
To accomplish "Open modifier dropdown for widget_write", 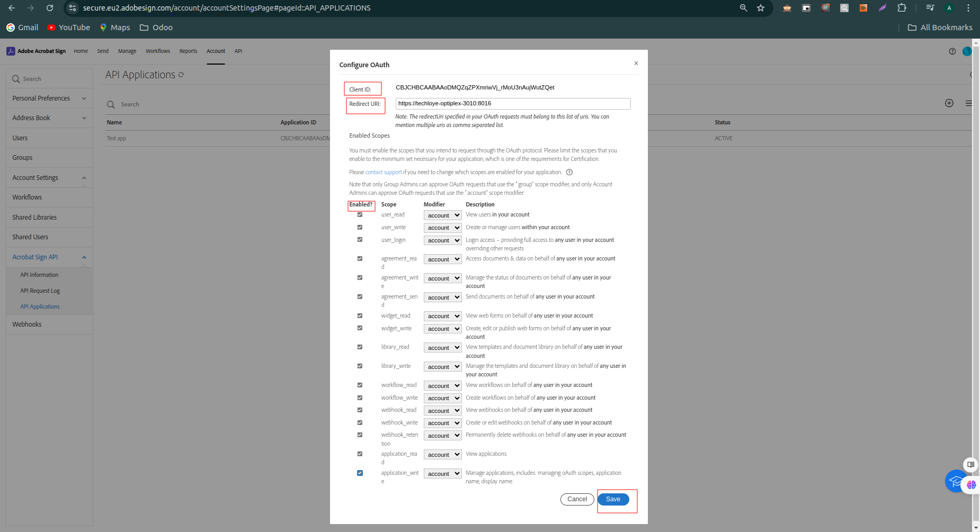I will [x=442, y=329].
